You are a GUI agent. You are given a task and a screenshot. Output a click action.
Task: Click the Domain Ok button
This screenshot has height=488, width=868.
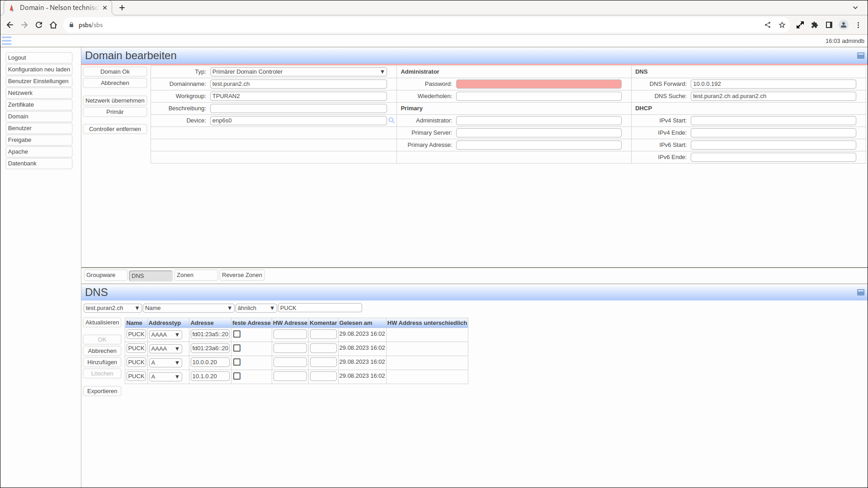pos(115,72)
